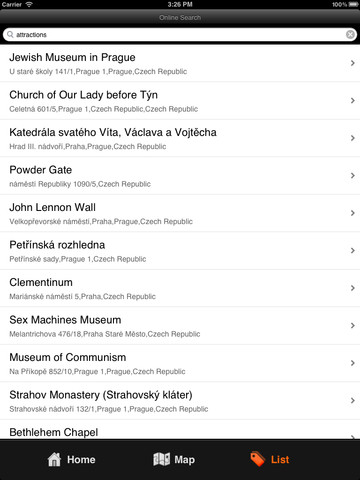Tap the arrow beside Petřínská rozhledna
This screenshot has width=360, height=480.
click(353, 251)
